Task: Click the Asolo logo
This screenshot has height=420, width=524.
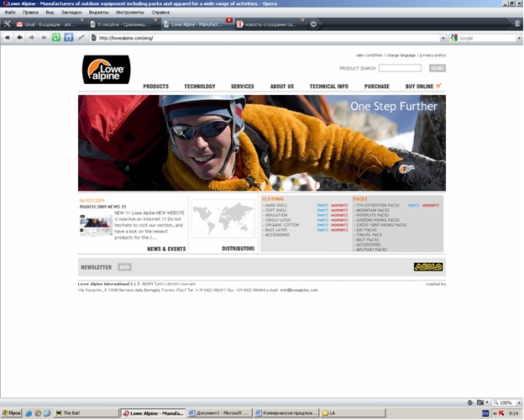Action: (x=428, y=266)
